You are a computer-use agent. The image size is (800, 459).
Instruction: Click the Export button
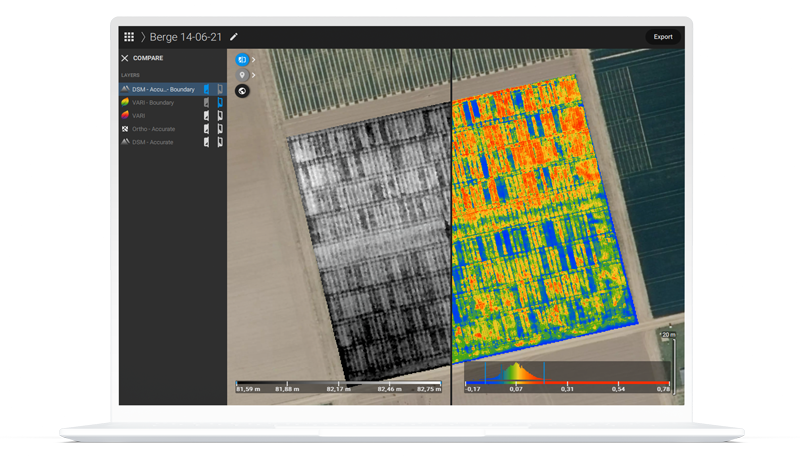[x=663, y=37]
